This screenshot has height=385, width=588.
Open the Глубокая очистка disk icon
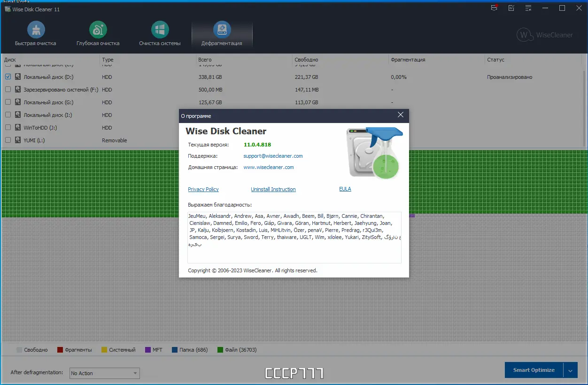point(98,30)
